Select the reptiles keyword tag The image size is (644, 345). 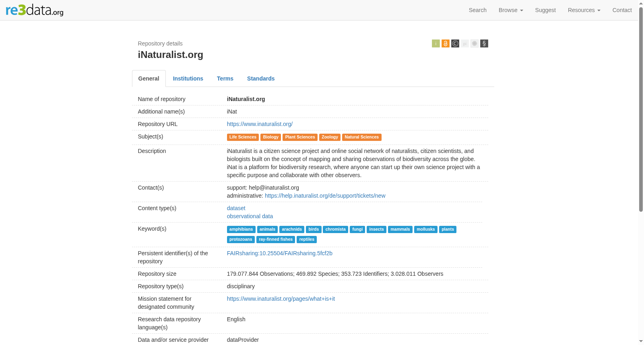(x=307, y=240)
